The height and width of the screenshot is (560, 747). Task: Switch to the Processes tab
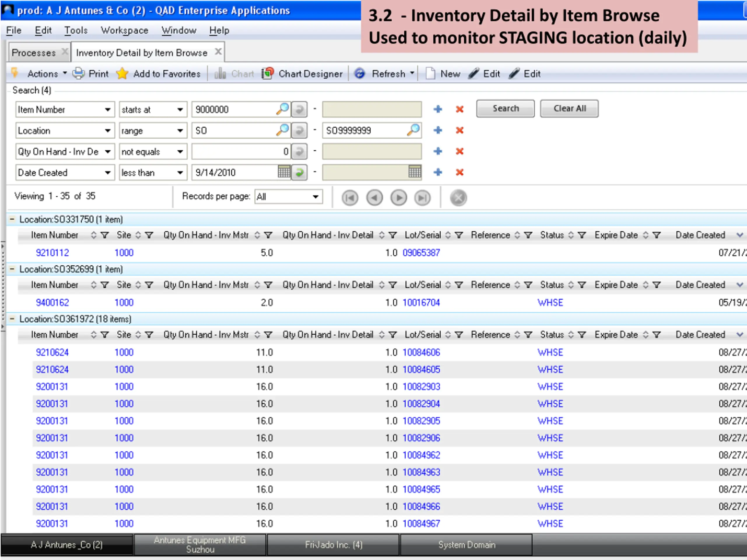[34, 53]
